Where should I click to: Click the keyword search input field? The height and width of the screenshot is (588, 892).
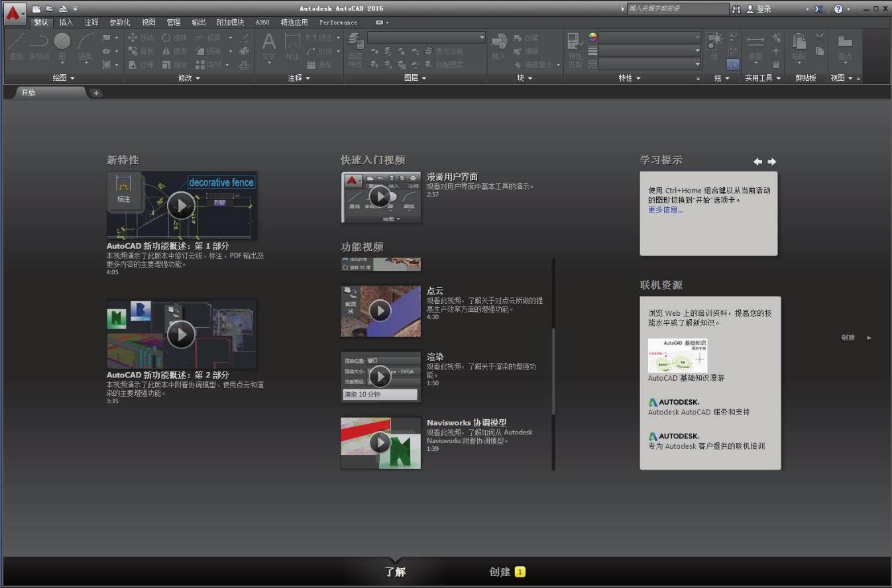point(677,9)
